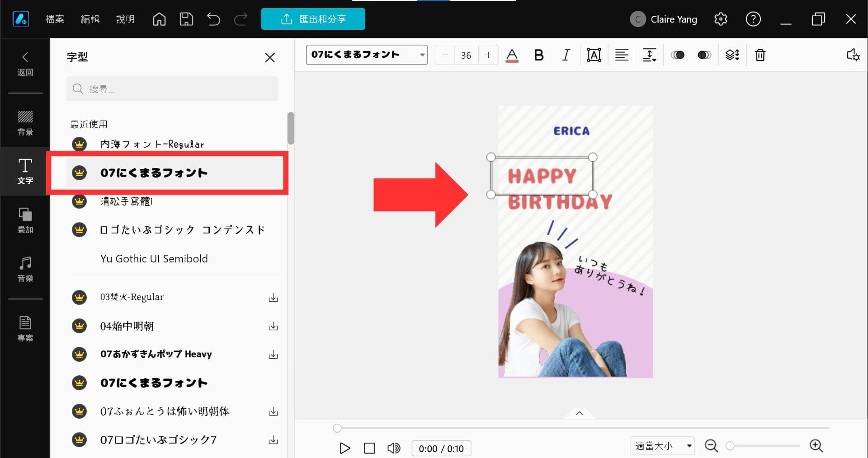Select the 07ふぉんとうは怖い明朝体 font

[x=165, y=411]
